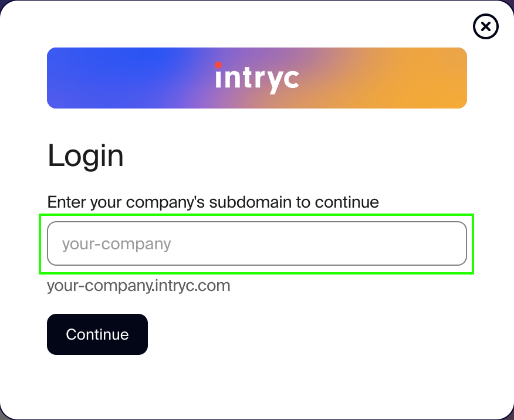
Task: Close the login dialog with the X icon
Action: (485, 26)
